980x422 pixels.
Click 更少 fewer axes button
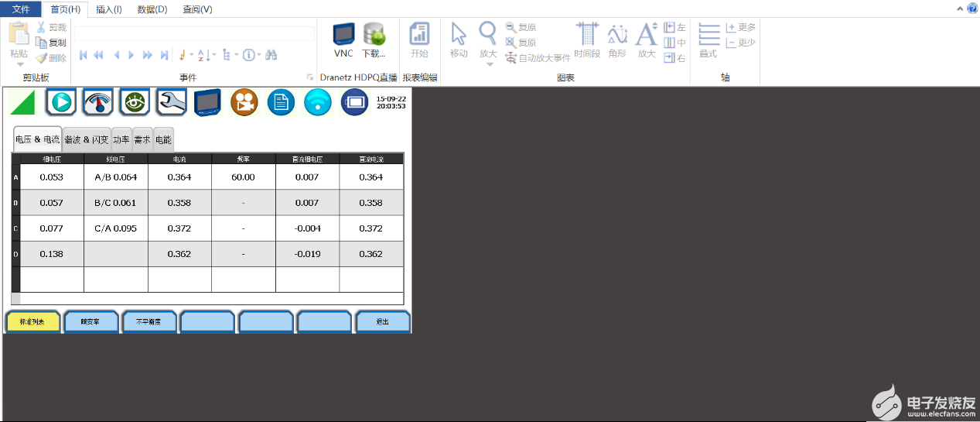[740, 43]
